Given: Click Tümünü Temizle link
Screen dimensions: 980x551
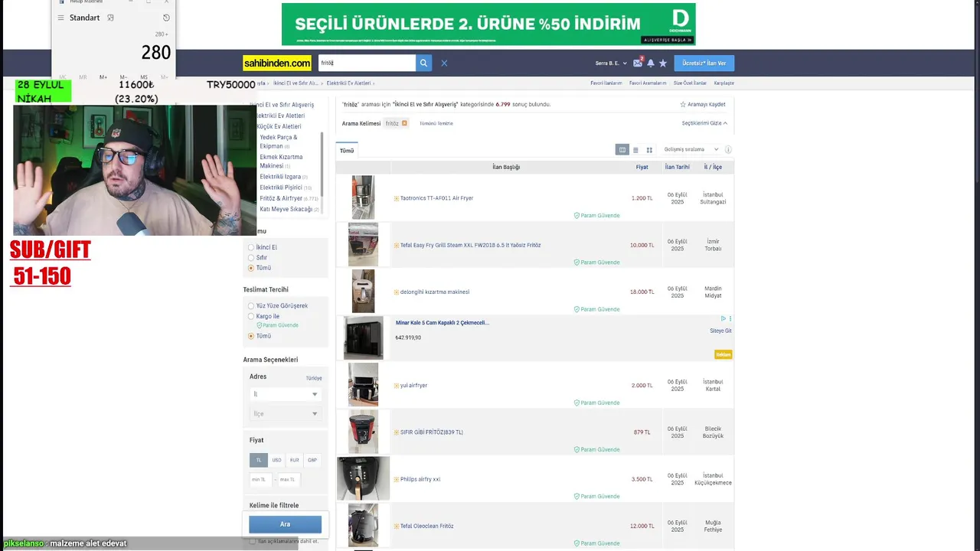Looking at the screenshot, I should click(436, 123).
